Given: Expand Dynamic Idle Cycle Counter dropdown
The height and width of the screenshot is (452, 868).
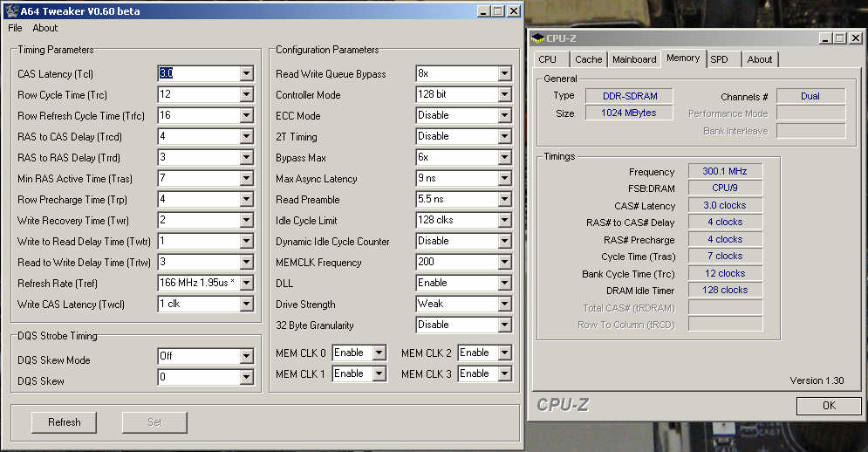Looking at the screenshot, I should pyautogui.click(x=504, y=242).
